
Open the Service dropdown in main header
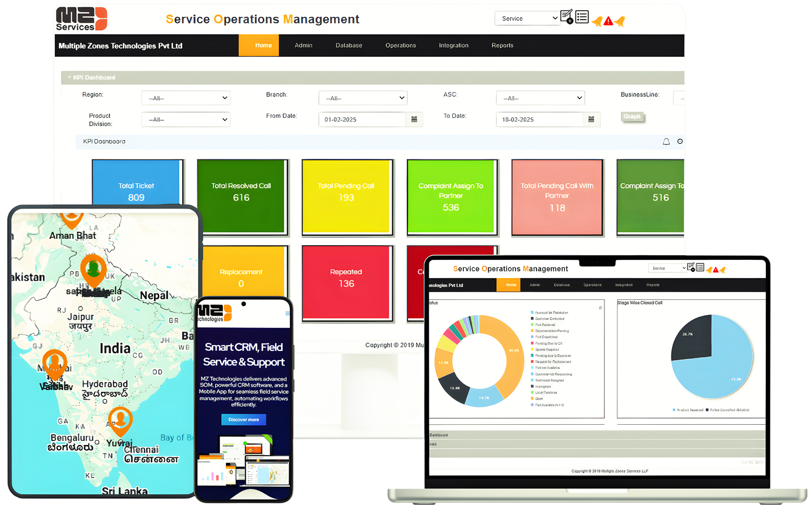pyautogui.click(x=527, y=18)
